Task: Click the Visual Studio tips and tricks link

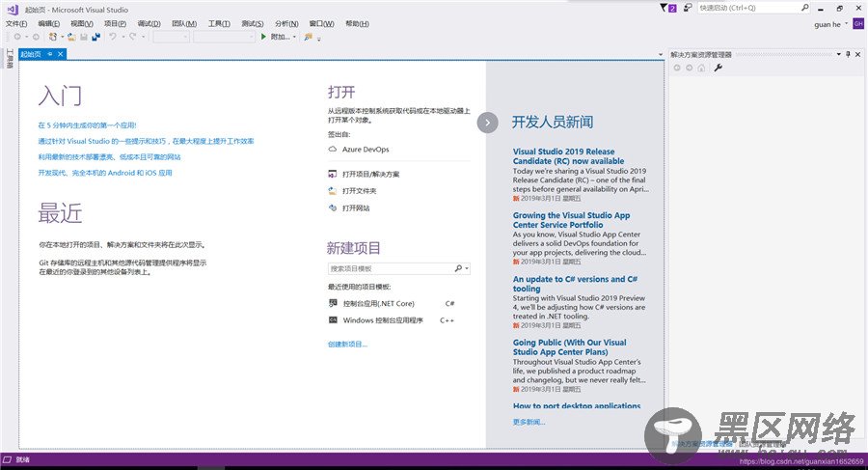Action: pos(147,141)
